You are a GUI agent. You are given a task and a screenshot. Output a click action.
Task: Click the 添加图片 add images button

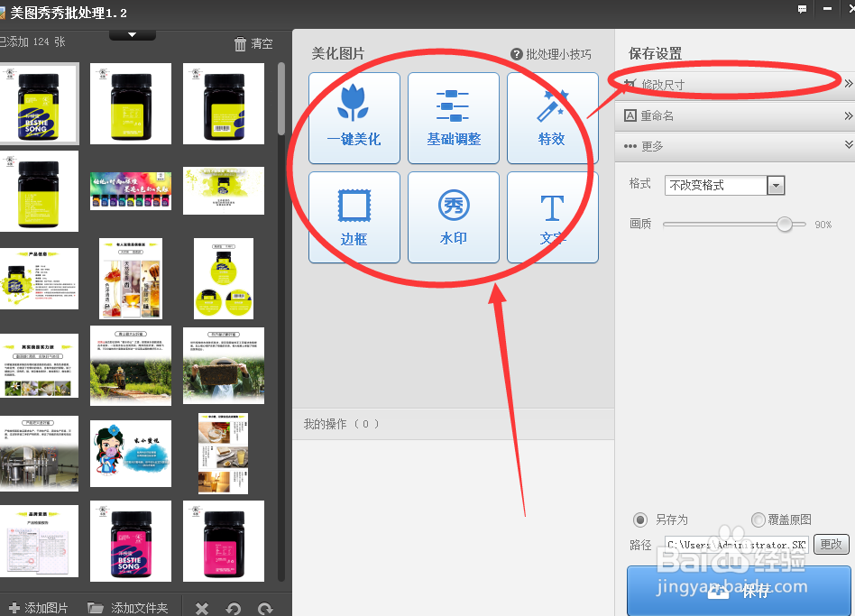[38, 608]
